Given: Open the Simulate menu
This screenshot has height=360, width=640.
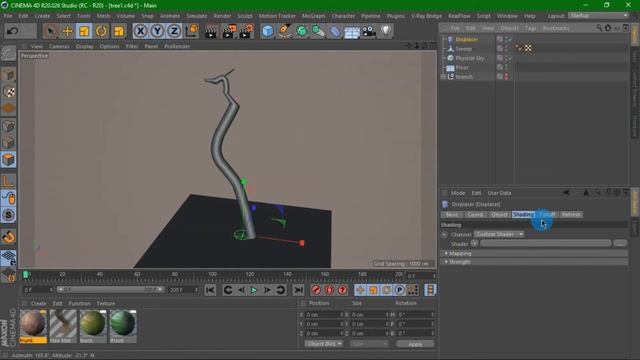Looking at the screenshot, I should (196, 16).
